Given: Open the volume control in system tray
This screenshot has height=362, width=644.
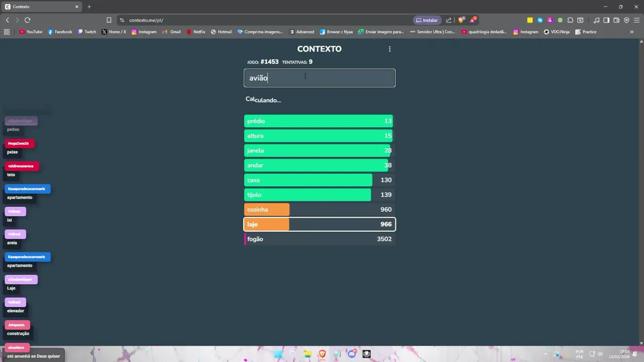Looking at the screenshot, I should point(600,354).
